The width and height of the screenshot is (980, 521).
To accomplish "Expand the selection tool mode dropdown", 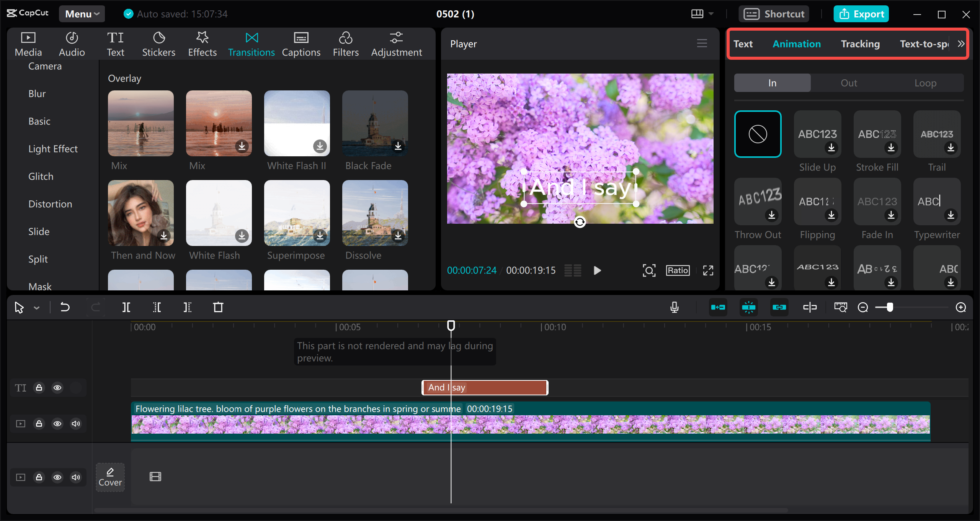I will tap(37, 308).
